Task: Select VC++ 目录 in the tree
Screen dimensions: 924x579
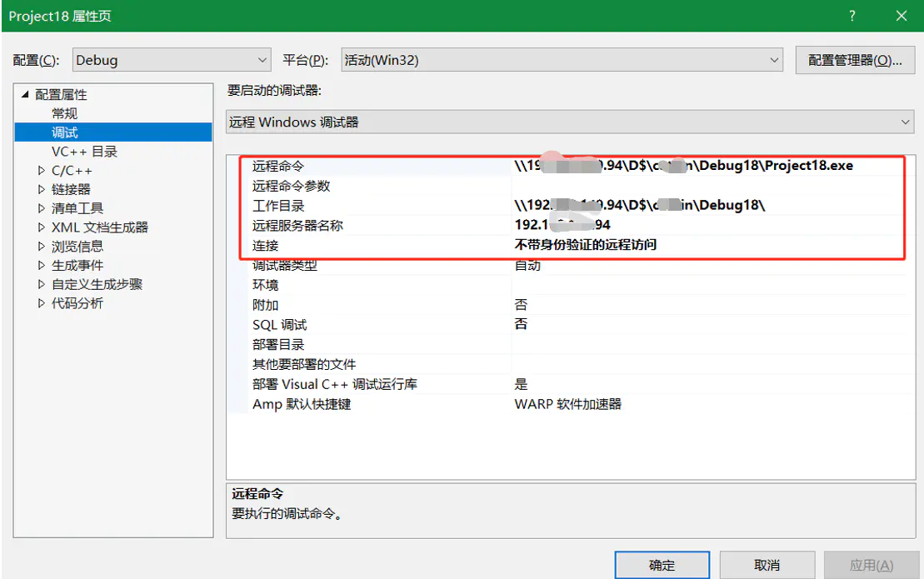Action: (84, 152)
